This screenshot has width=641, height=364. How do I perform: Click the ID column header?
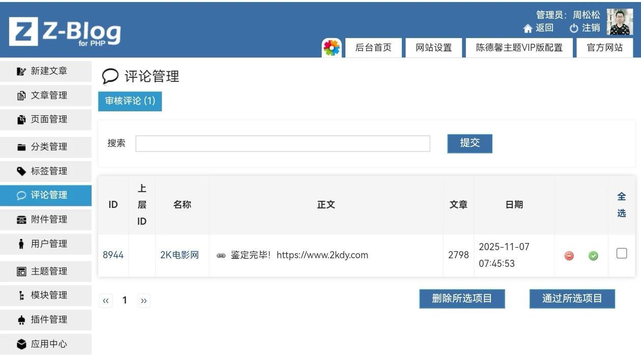(x=113, y=205)
